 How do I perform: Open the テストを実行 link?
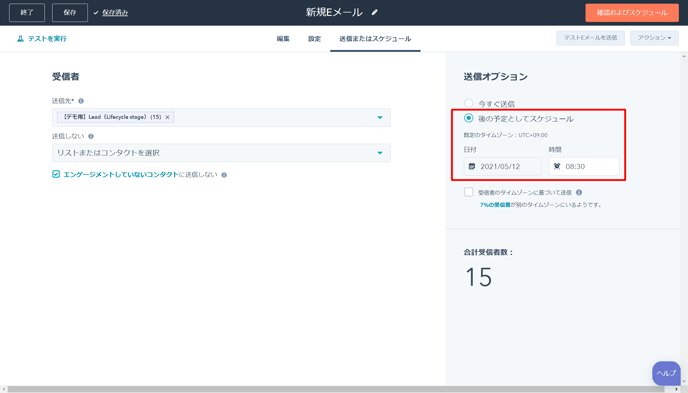click(x=47, y=39)
